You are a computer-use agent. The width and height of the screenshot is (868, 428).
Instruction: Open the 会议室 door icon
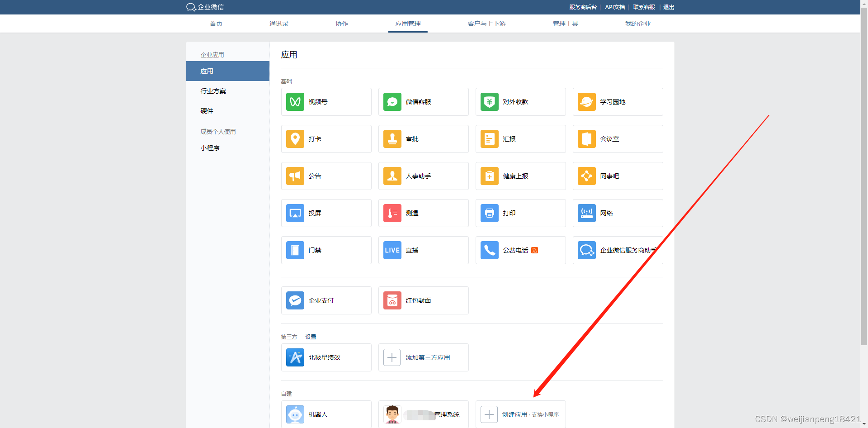(587, 139)
